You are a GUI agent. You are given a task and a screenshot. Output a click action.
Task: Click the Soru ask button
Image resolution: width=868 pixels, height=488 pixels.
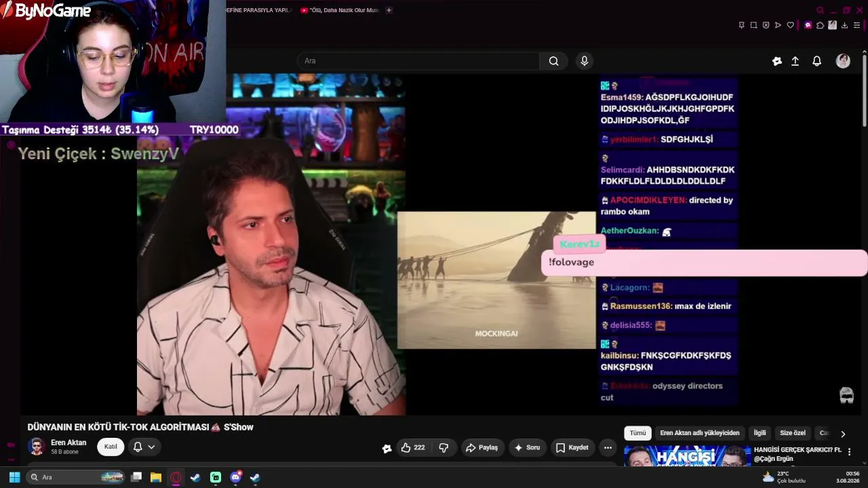(x=527, y=447)
